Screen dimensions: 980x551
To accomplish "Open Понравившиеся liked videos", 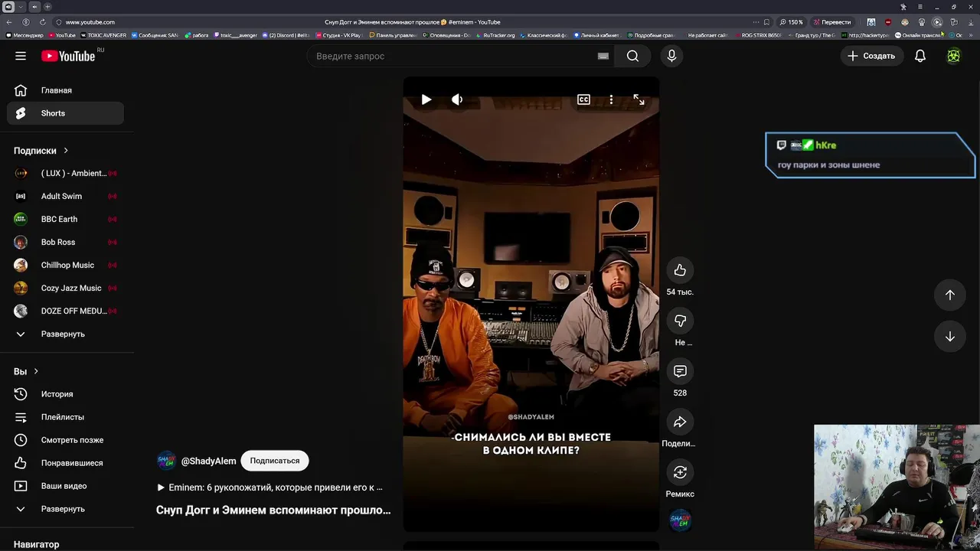I will click(x=66, y=463).
